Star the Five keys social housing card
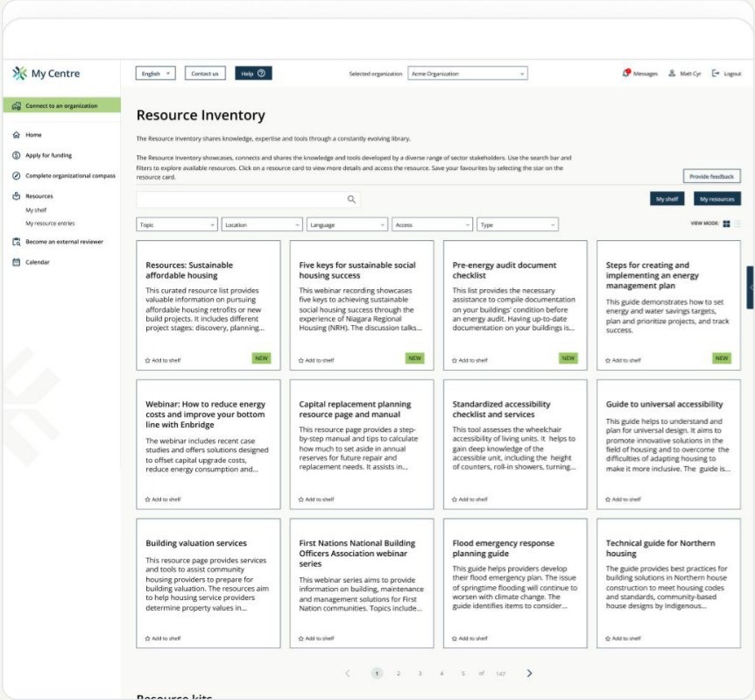The width and height of the screenshot is (755, 700). point(301,360)
